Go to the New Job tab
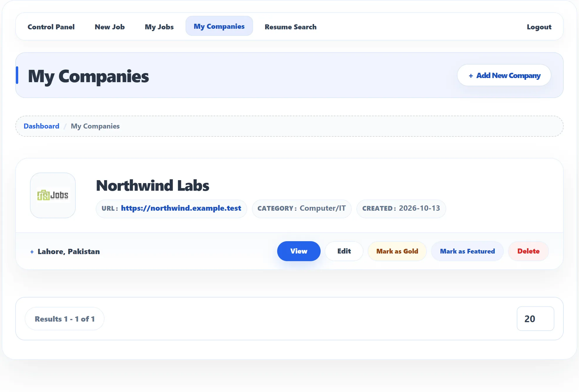579x392 pixels. [110, 27]
